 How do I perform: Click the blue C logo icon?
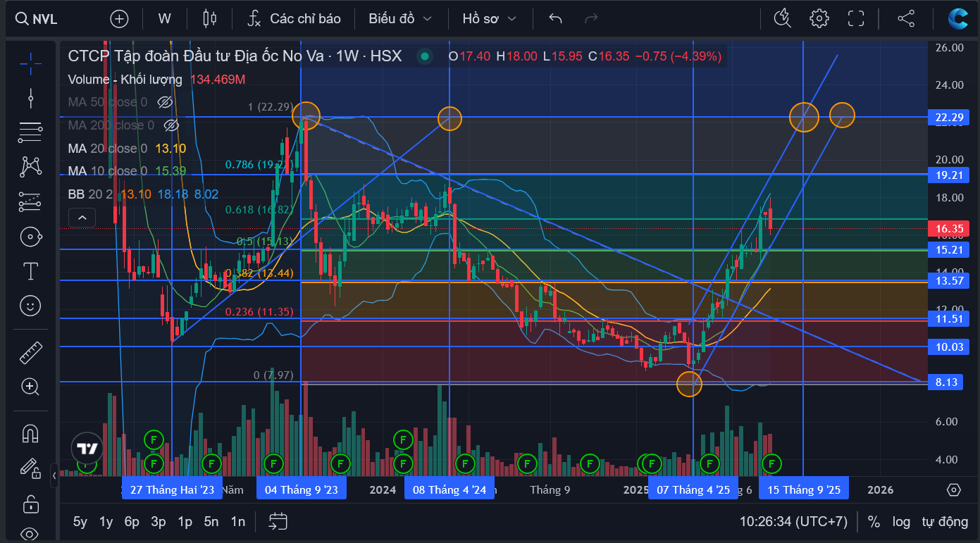[957, 19]
